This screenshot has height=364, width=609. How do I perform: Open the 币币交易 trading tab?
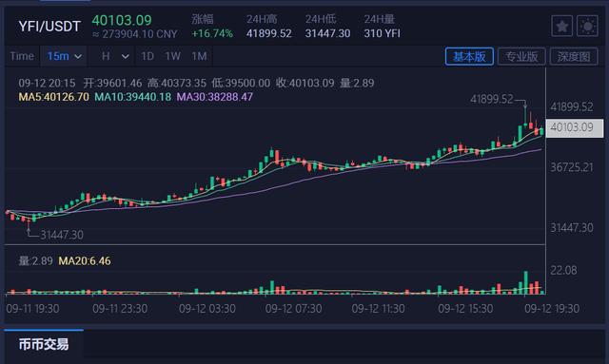point(44,344)
